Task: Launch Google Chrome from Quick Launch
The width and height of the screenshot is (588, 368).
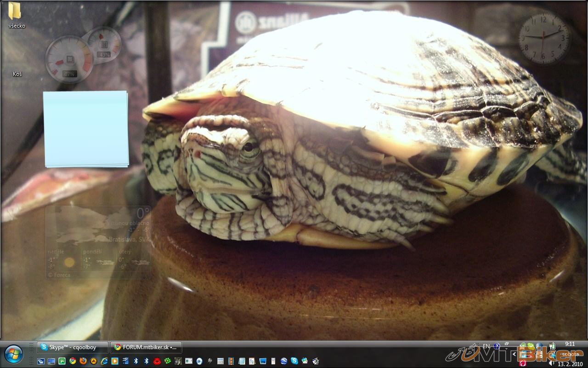Action: click(x=73, y=361)
